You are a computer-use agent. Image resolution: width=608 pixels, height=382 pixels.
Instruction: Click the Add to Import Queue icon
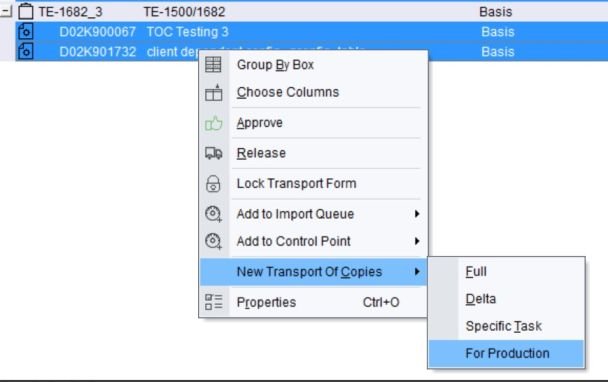coord(213,214)
